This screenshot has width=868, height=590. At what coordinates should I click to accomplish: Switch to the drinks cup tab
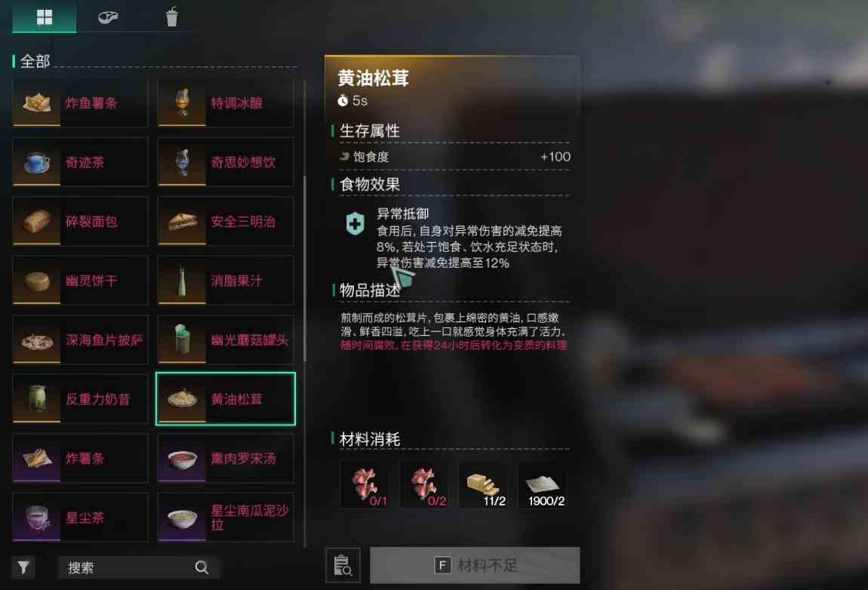(171, 17)
